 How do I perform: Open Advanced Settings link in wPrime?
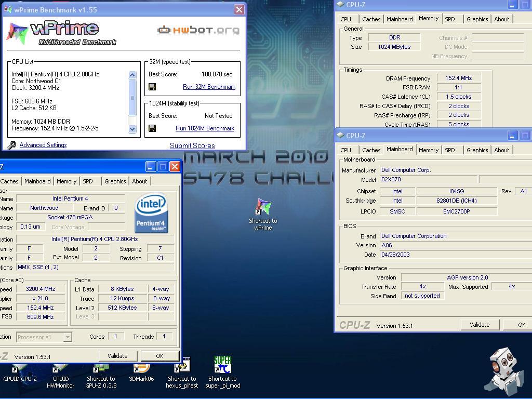click(x=43, y=145)
